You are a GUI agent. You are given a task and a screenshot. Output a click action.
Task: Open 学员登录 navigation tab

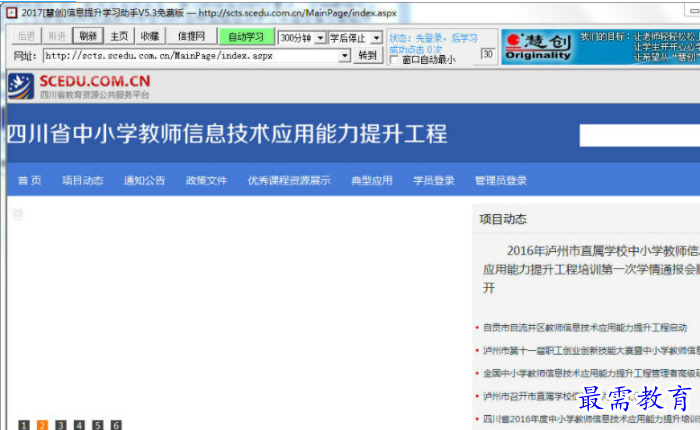[x=433, y=180]
